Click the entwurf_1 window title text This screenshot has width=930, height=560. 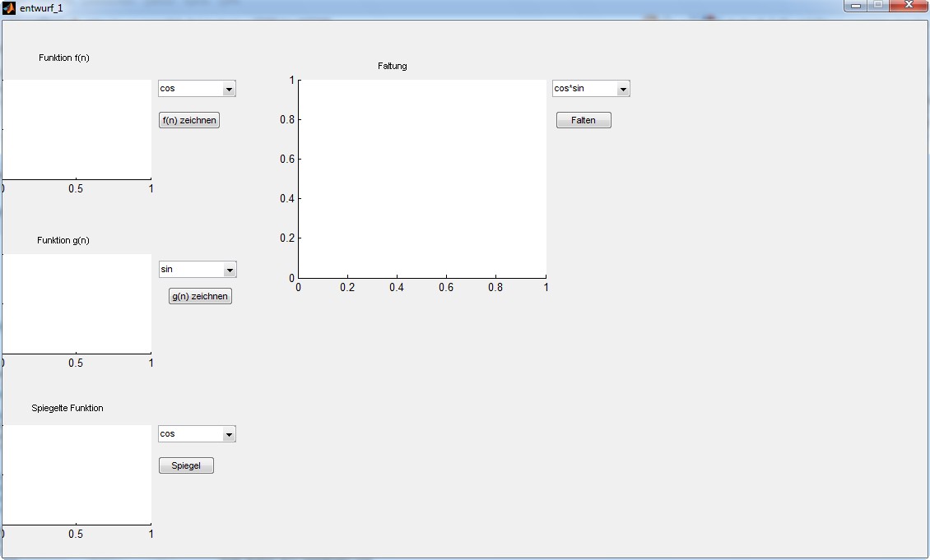(41, 7)
